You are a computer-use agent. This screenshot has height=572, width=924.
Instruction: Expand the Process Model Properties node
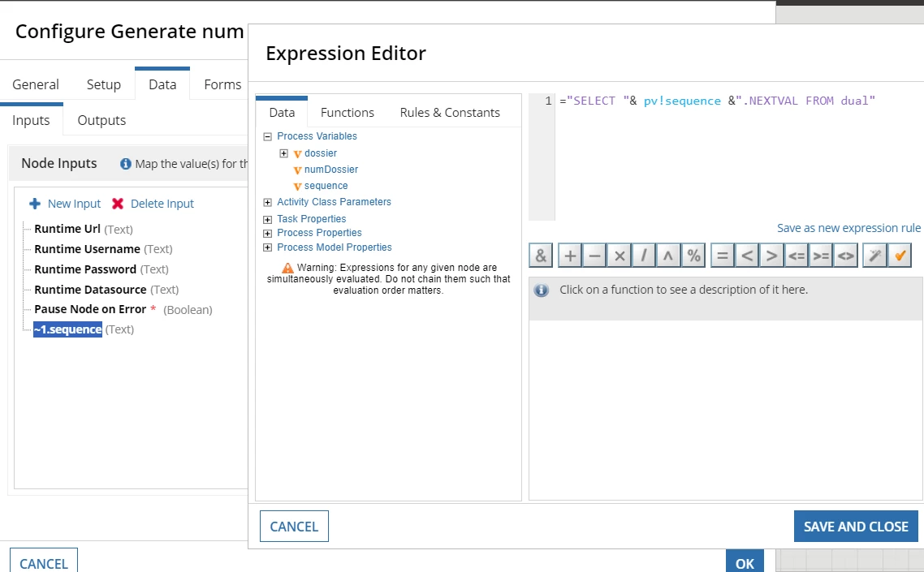pos(267,248)
